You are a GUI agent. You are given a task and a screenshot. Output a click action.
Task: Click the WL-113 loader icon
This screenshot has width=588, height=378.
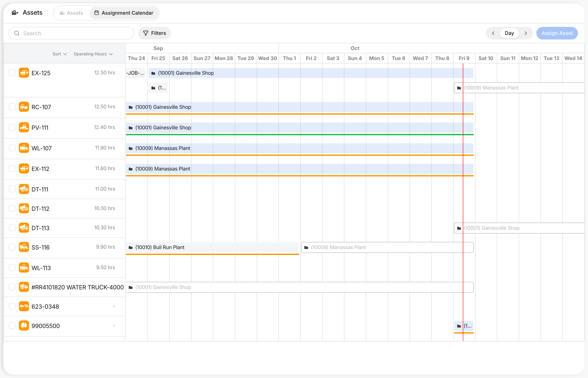coord(24,268)
